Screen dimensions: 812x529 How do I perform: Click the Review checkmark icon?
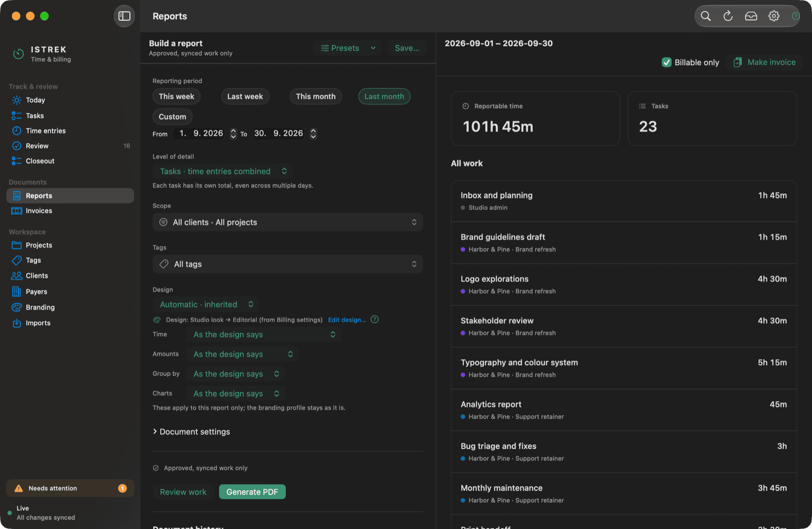click(x=17, y=146)
